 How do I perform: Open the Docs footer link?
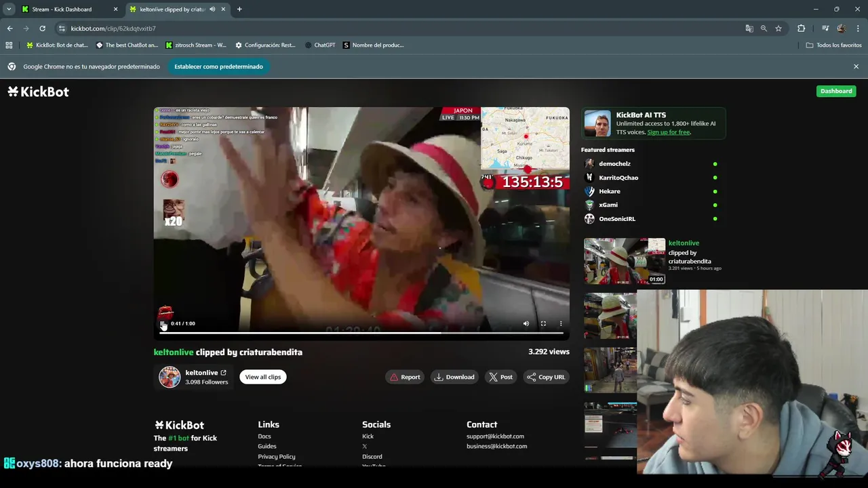pos(264,436)
